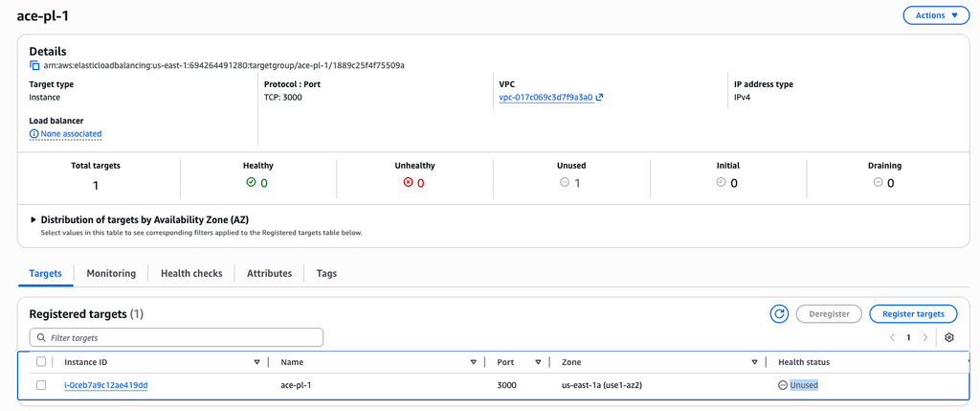980x411 pixels.
Task: Click the VPC external link icon
Action: pos(599,98)
